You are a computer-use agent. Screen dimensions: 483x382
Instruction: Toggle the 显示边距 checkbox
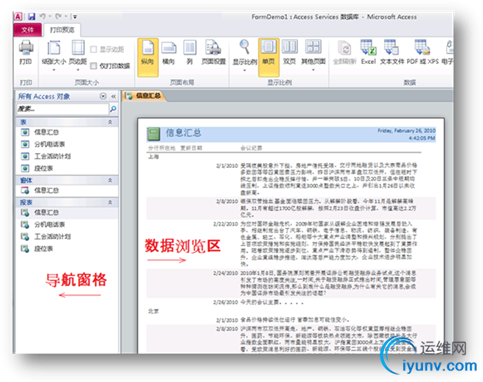(94, 50)
